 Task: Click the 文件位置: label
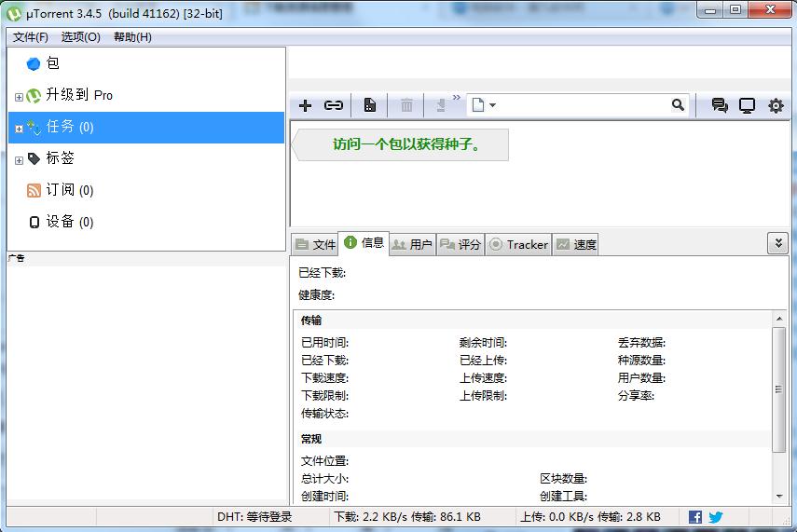point(324,461)
